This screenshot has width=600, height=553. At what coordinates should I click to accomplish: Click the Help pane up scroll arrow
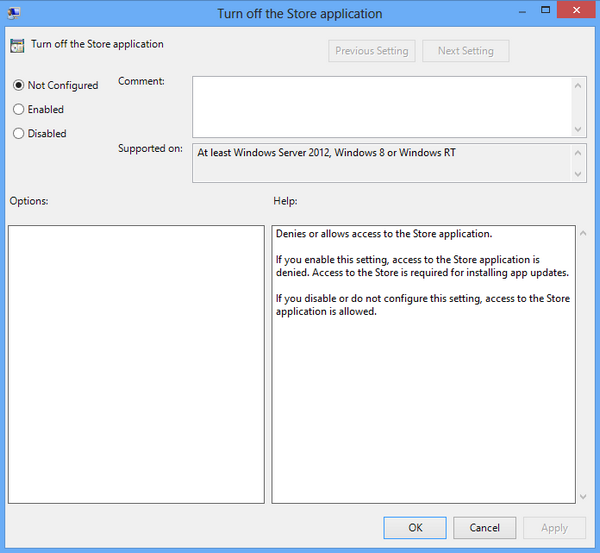(x=583, y=233)
